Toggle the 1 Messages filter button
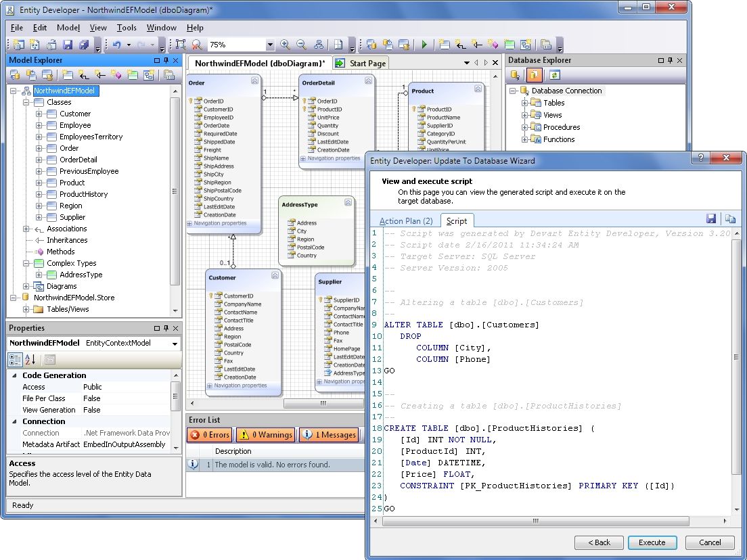The image size is (747, 560). (x=329, y=435)
